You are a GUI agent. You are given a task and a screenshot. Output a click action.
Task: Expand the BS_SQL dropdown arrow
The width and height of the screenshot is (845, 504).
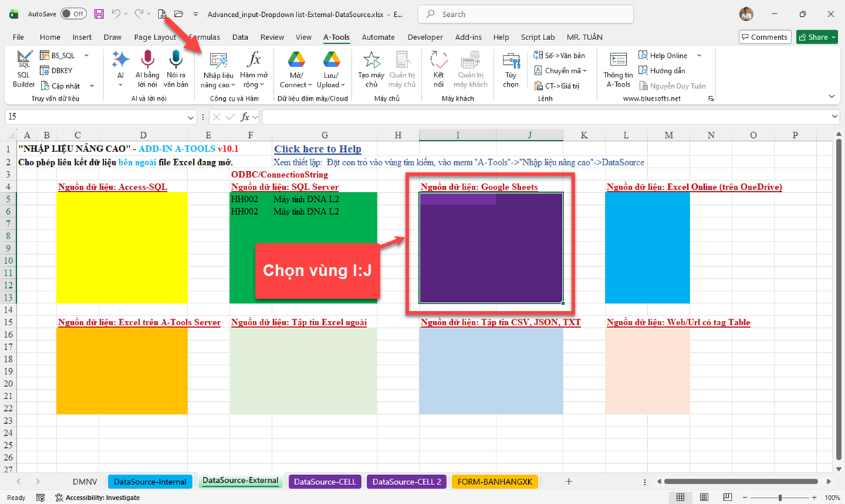pyautogui.click(x=87, y=55)
